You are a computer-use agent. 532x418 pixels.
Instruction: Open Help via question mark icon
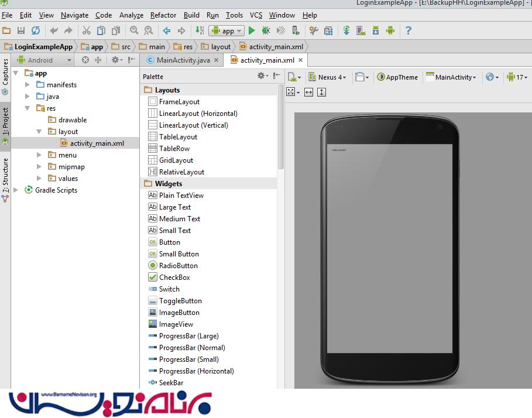pyautogui.click(x=409, y=31)
